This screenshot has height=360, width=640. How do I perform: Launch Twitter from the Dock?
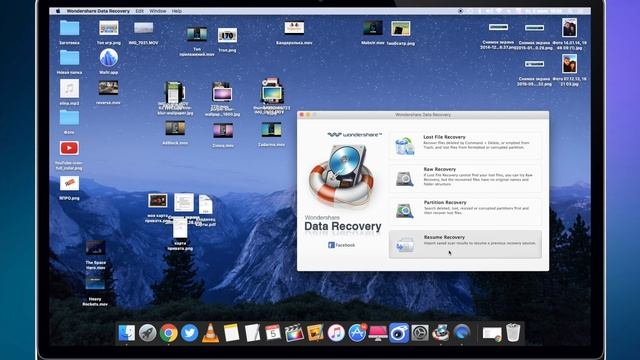[189, 333]
